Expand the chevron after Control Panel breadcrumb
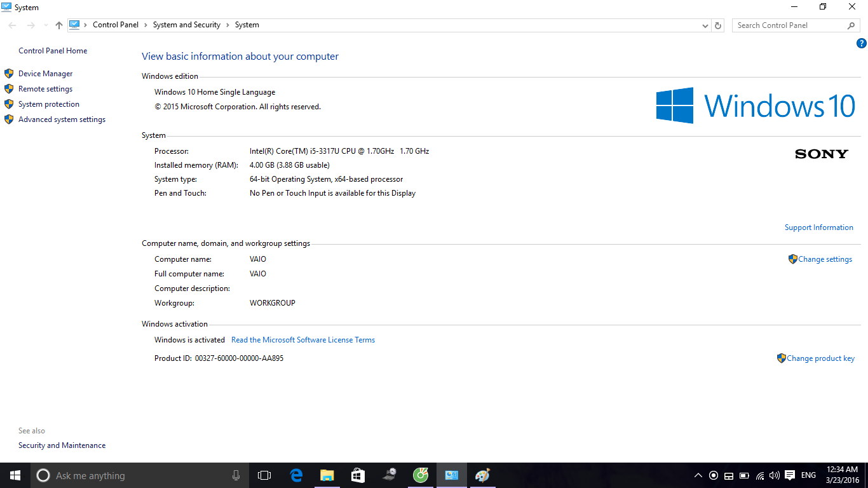The width and height of the screenshot is (868, 488). (x=146, y=25)
